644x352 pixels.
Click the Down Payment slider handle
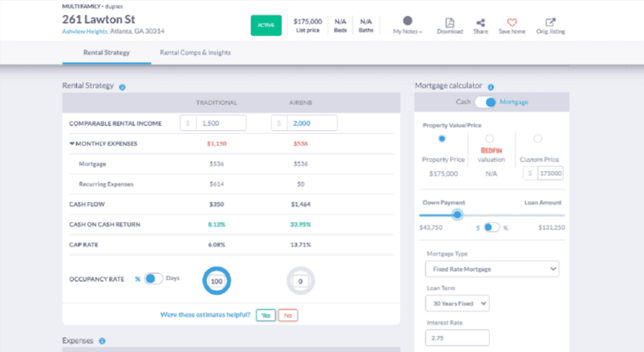pos(457,214)
